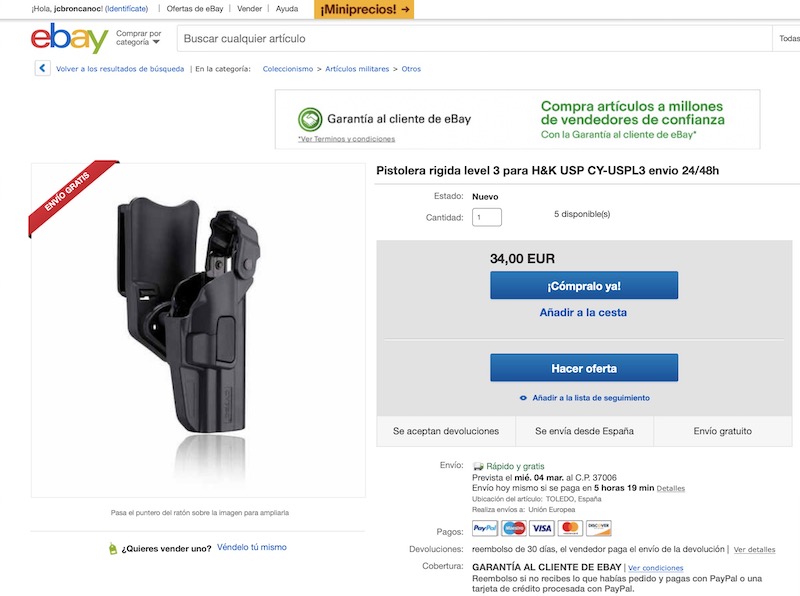
Task: Expand the Todas categories selector
Action: tap(787, 39)
